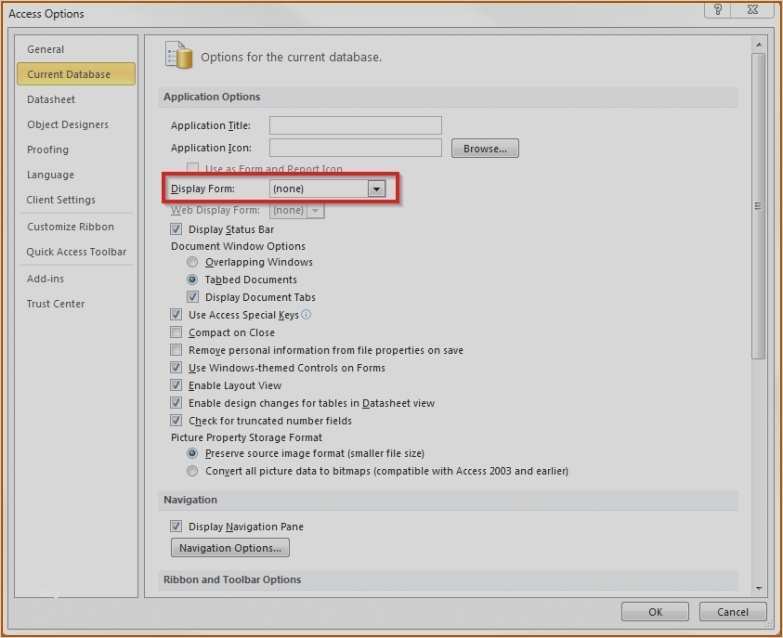Click the OK button
The width and height of the screenshot is (783, 638).
(655, 612)
